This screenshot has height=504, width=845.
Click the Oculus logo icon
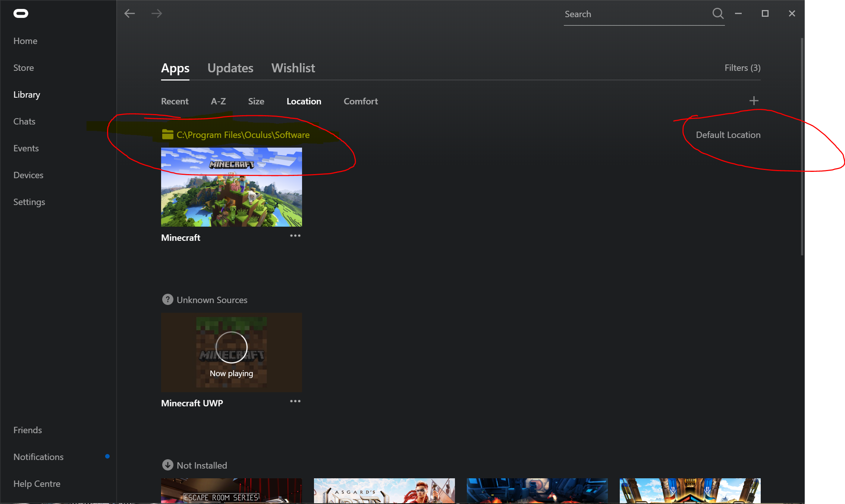point(21,14)
